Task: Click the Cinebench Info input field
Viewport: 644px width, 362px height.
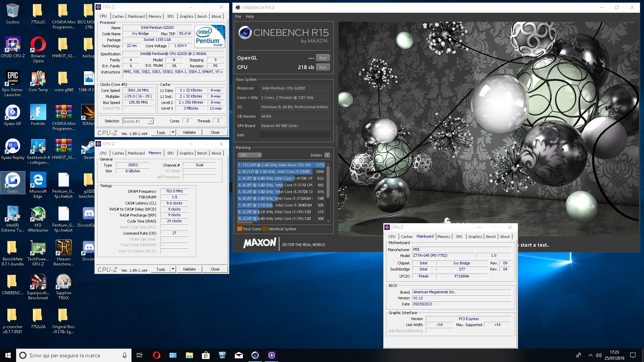Action: click(x=294, y=135)
